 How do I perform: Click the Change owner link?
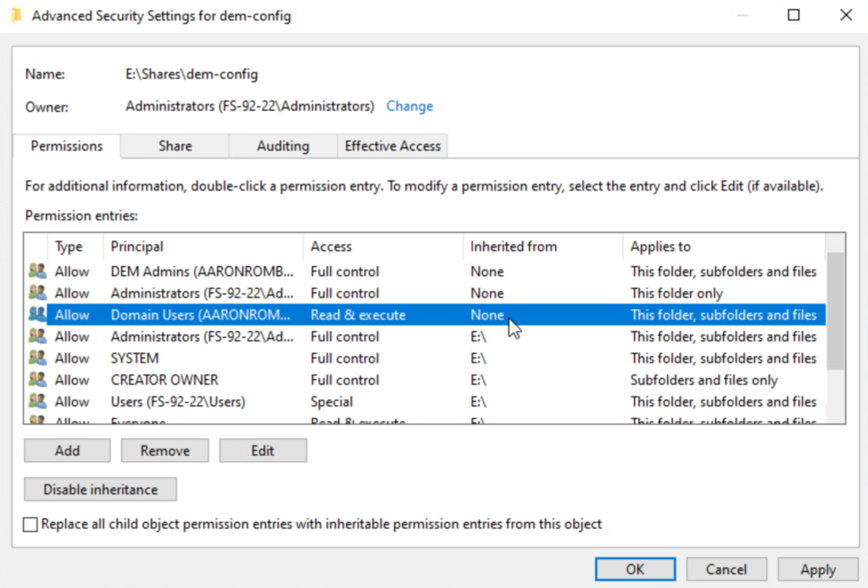click(x=409, y=106)
